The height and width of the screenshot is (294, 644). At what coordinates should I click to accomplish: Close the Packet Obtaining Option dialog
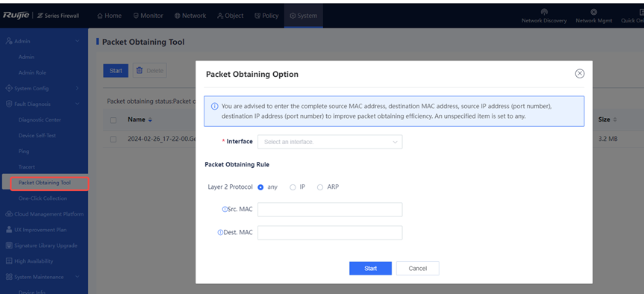pos(580,73)
